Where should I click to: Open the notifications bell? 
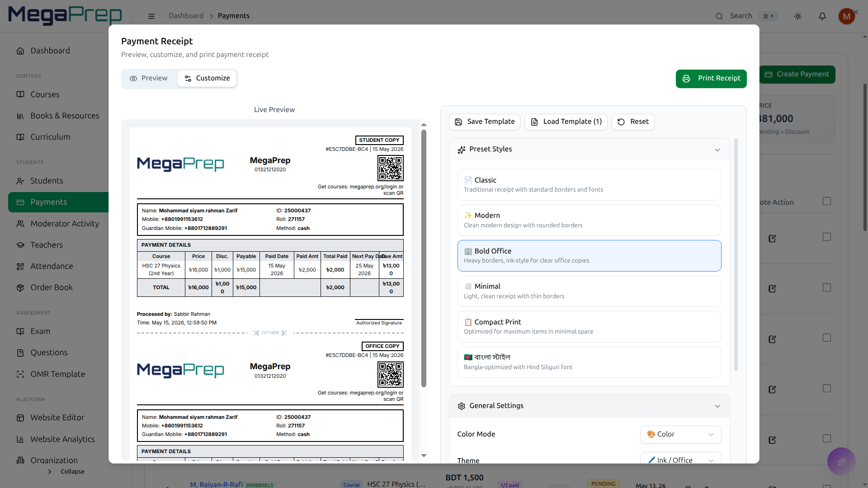pyautogui.click(x=822, y=16)
